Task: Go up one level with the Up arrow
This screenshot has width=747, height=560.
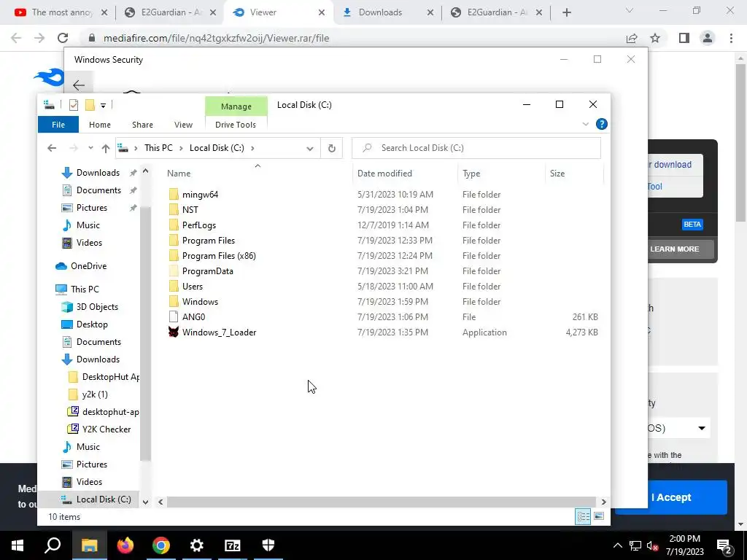Action: click(106, 148)
